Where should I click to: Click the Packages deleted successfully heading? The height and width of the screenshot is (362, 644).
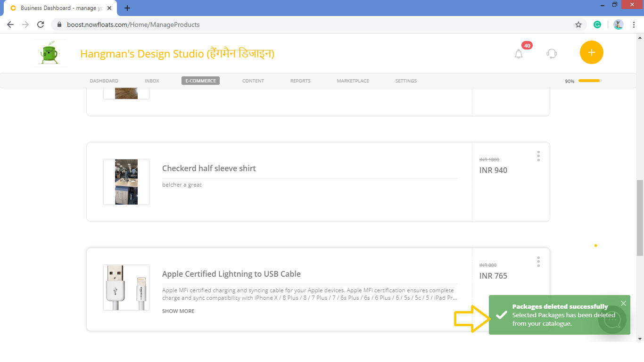[x=560, y=306]
